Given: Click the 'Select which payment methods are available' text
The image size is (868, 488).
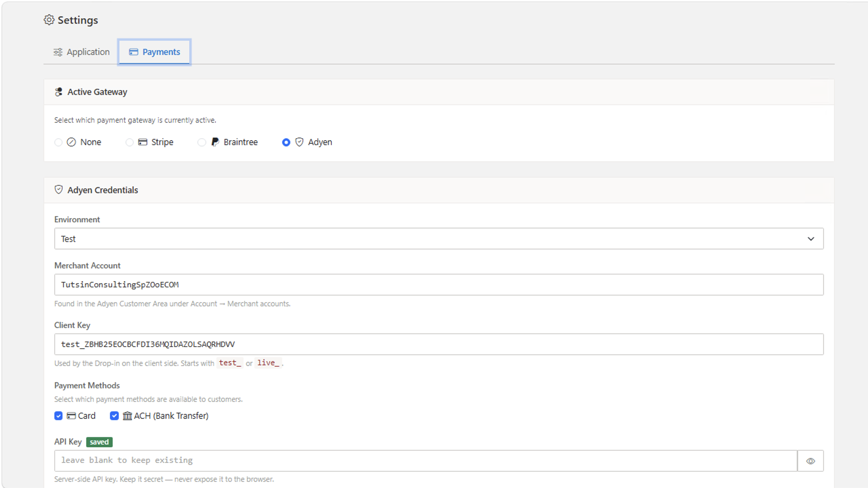Looking at the screenshot, I should tap(148, 400).
